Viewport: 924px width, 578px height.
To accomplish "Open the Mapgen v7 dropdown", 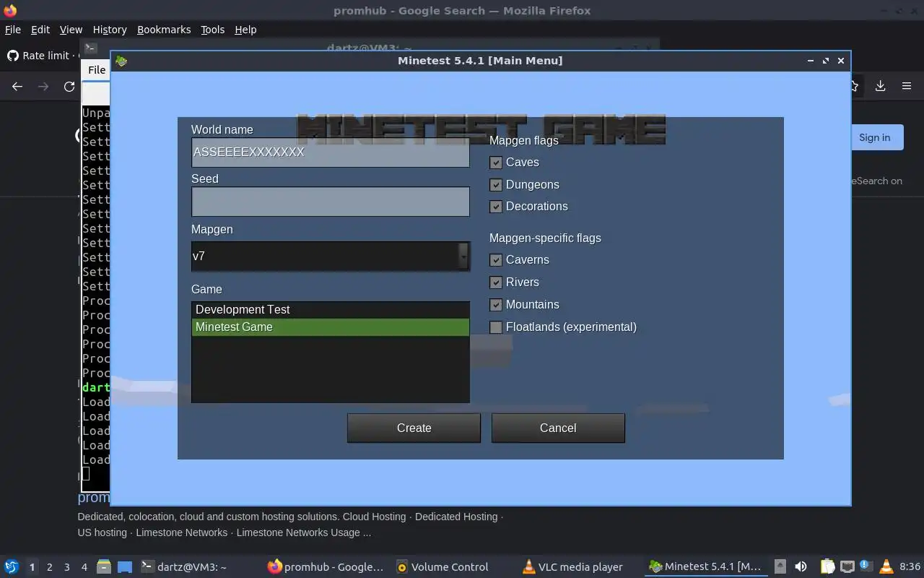I will pyautogui.click(x=331, y=256).
